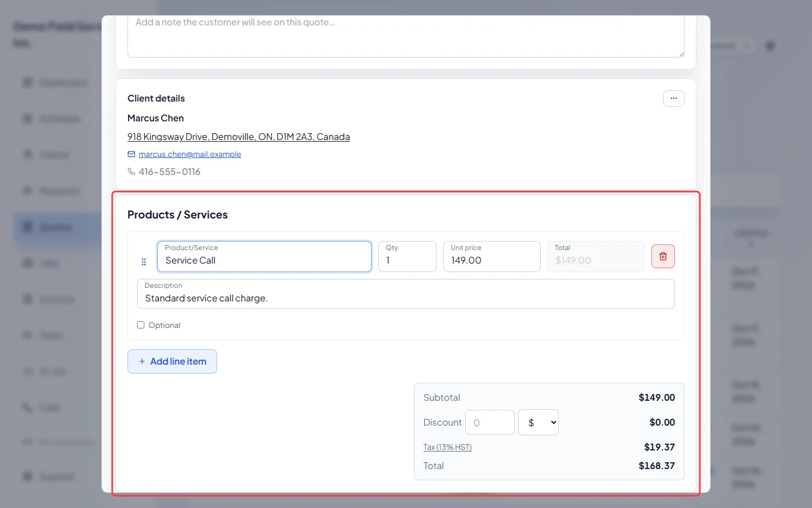
Task: Delete the Service Call line item
Action: pyautogui.click(x=663, y=256)
